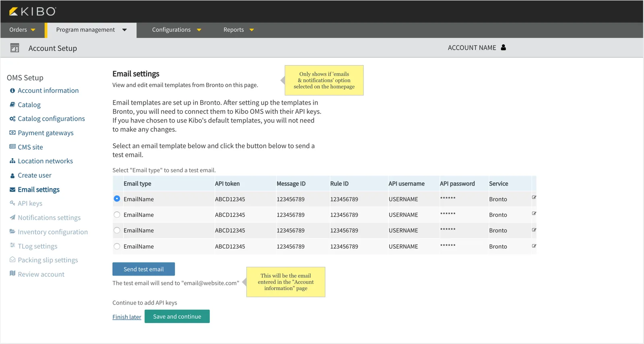Image resolution: width=644 pixels, height=344 pixels.
Task: Click the Review account map icon
Action: coord(12,274)
